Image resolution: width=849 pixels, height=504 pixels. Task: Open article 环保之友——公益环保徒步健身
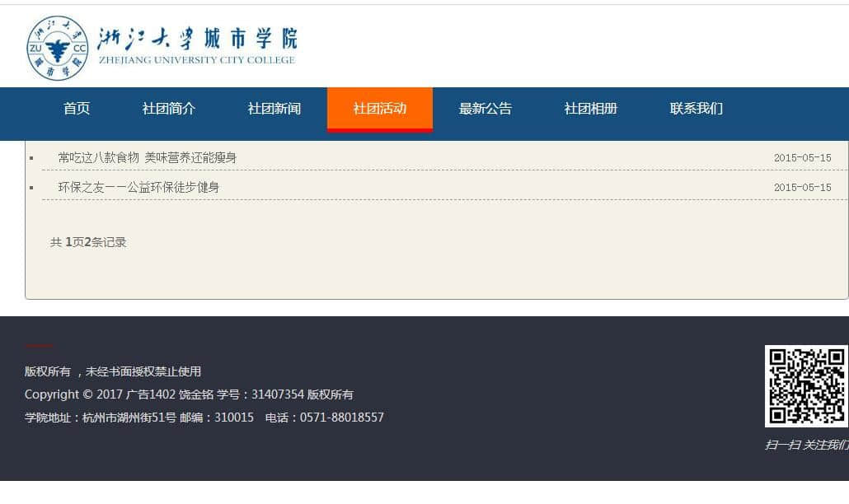coord(138,187)
